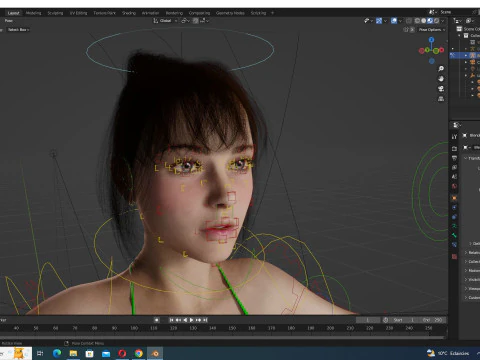Open object type visibility dropdown

point(368,21)
